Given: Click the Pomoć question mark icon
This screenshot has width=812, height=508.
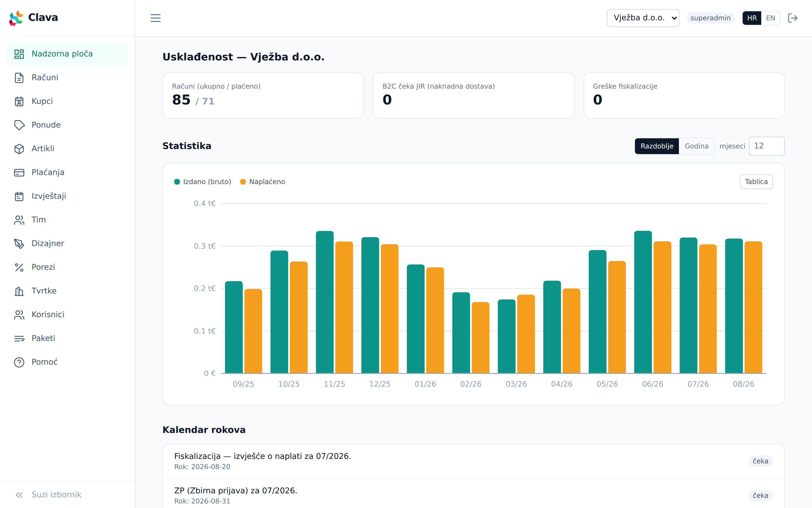Looking at the screenshot, I should (19, 362).
